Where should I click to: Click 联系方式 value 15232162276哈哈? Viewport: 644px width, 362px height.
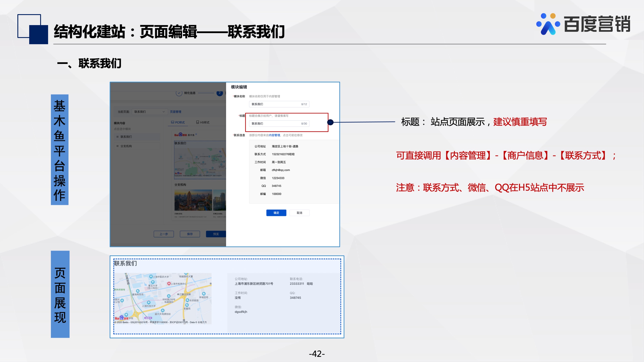pyautogui.click(x=283, y=154)
